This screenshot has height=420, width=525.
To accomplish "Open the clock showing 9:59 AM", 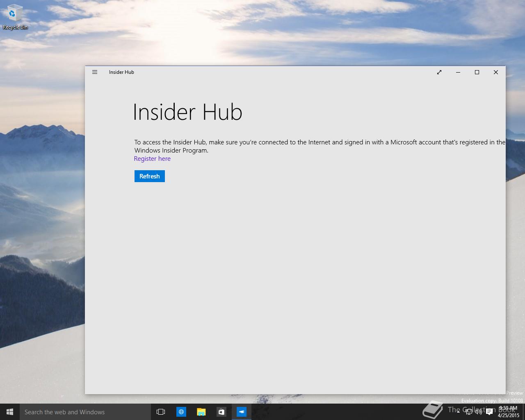I will [x=509, y=412].
